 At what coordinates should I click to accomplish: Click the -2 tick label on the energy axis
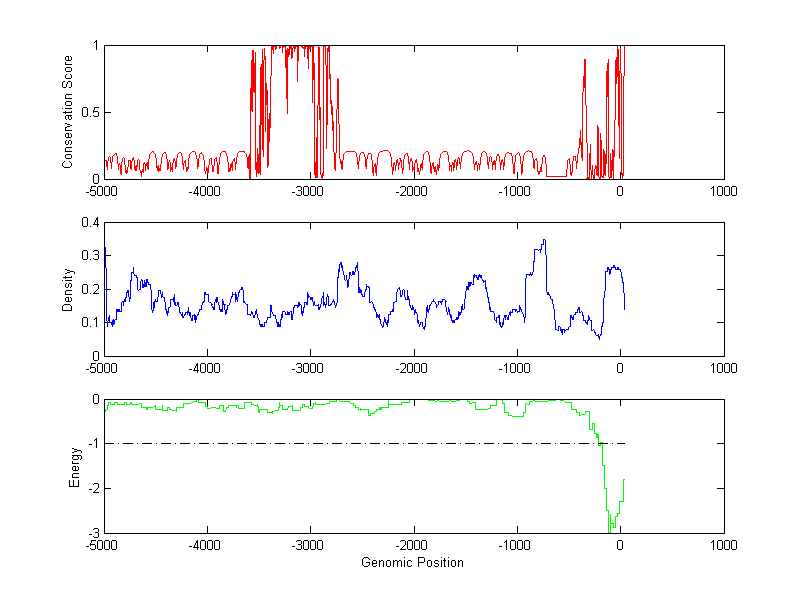point(91,488)
